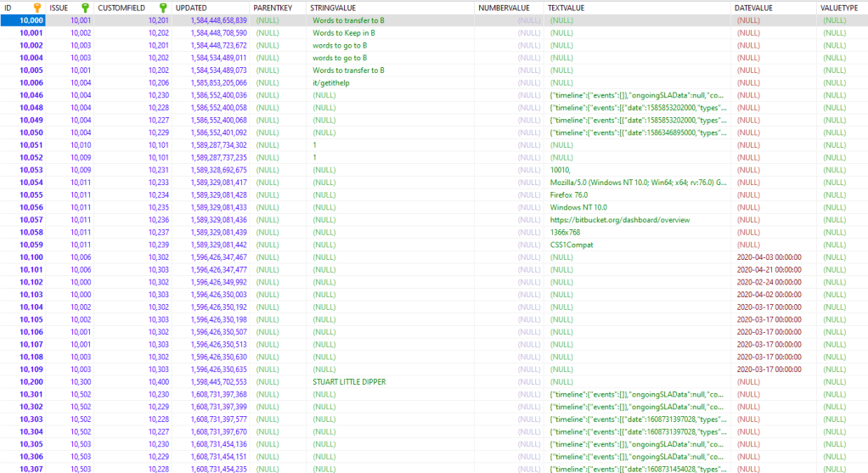Select the 'Words to Keep in B' cell

point(347,32)
